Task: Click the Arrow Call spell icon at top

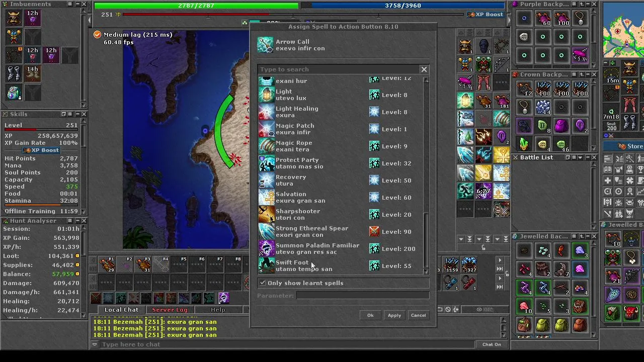Action: coord(265,45)
